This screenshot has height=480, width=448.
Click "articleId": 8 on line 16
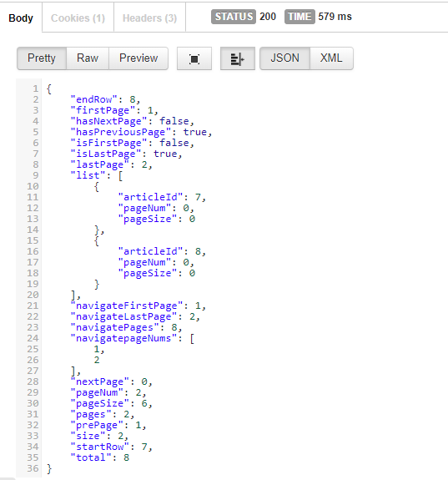pos(160,251)
